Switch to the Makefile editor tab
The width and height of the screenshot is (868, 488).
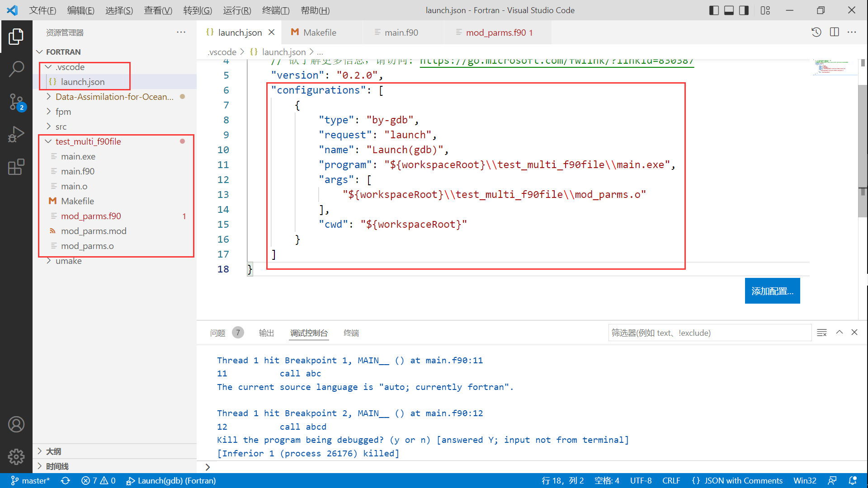[x=320, y=33]
